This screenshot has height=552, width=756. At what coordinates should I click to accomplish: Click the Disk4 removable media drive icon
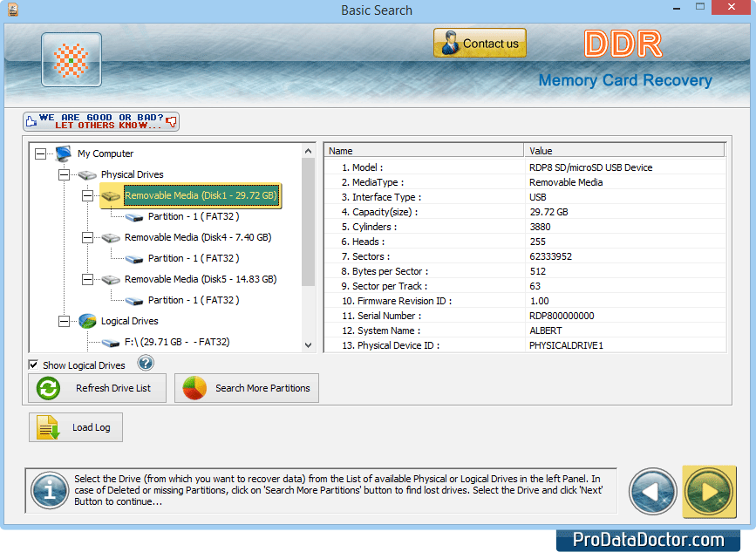point(111,238)
